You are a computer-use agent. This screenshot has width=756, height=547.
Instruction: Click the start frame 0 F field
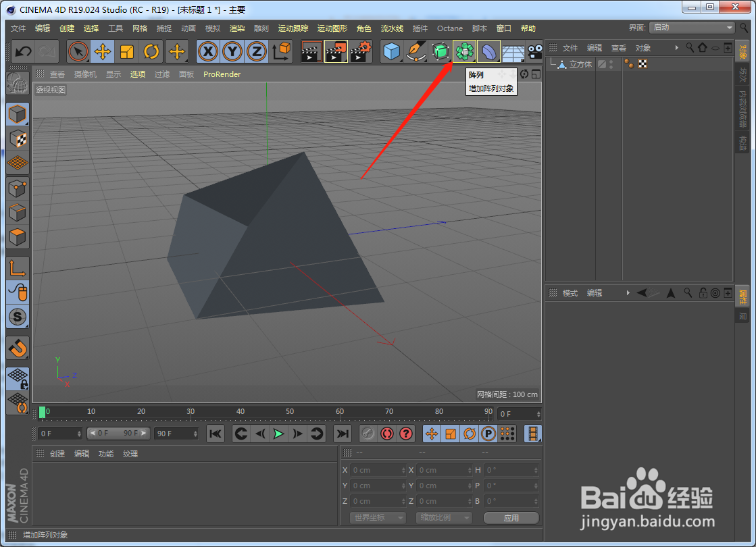coord(59,434)
